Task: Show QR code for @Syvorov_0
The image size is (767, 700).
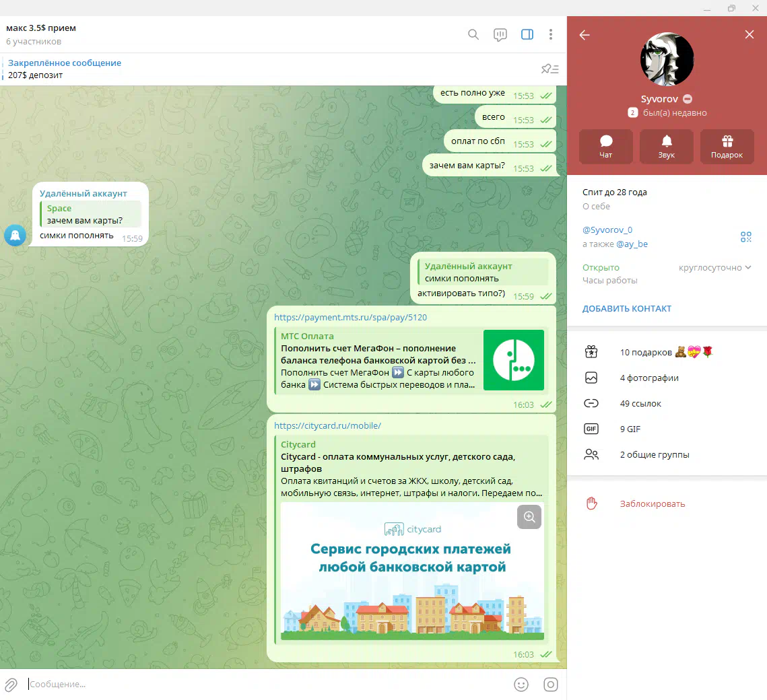Action: coord(746,237)
